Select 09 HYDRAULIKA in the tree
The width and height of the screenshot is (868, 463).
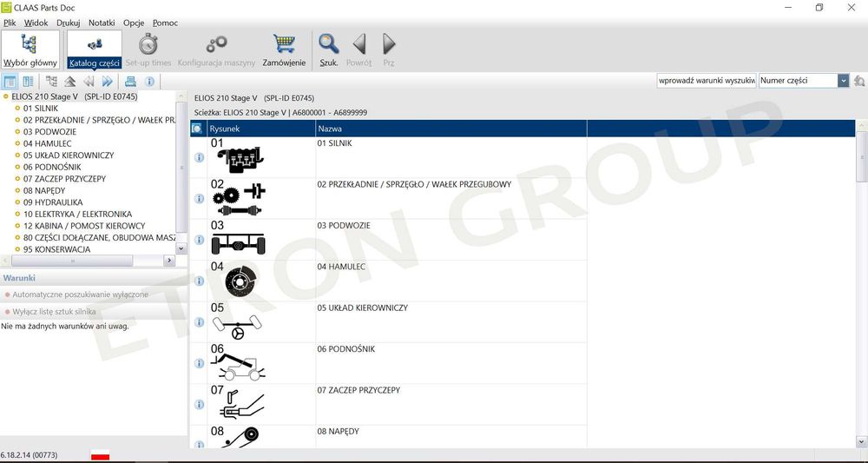tap(53, 202)
